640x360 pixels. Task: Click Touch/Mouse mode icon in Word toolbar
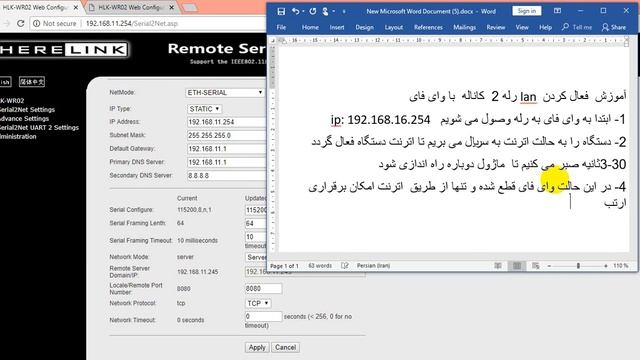pos(325,11)
